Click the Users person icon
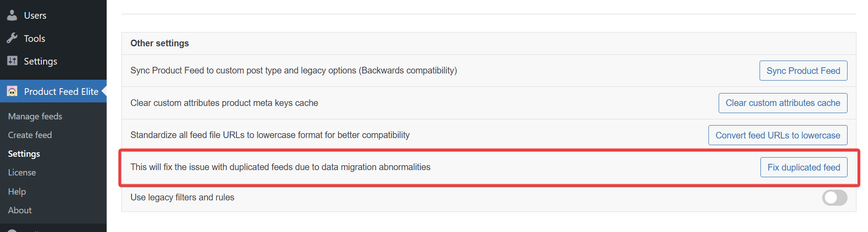 click(x=12, y=15)
